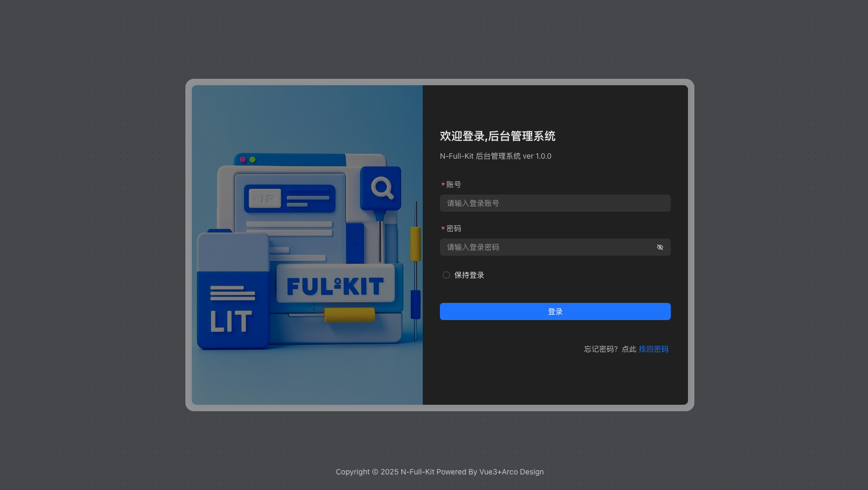This screenshot has width=868, height=490.
Task: Focus the 请输入登录账号 input field
Action: coord(555,203)
